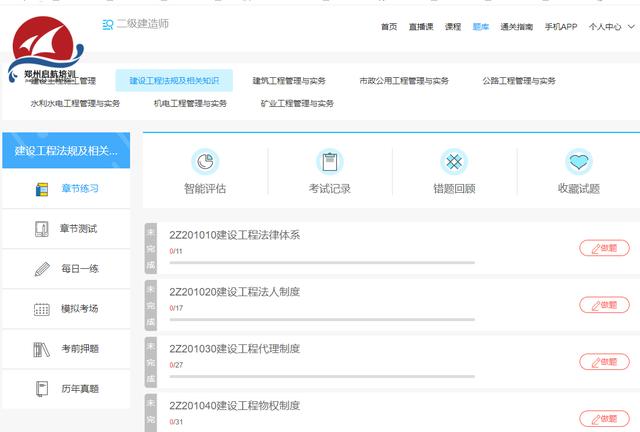
Task: Open 收藏试题 heart icon
Action: pos(579,162)
